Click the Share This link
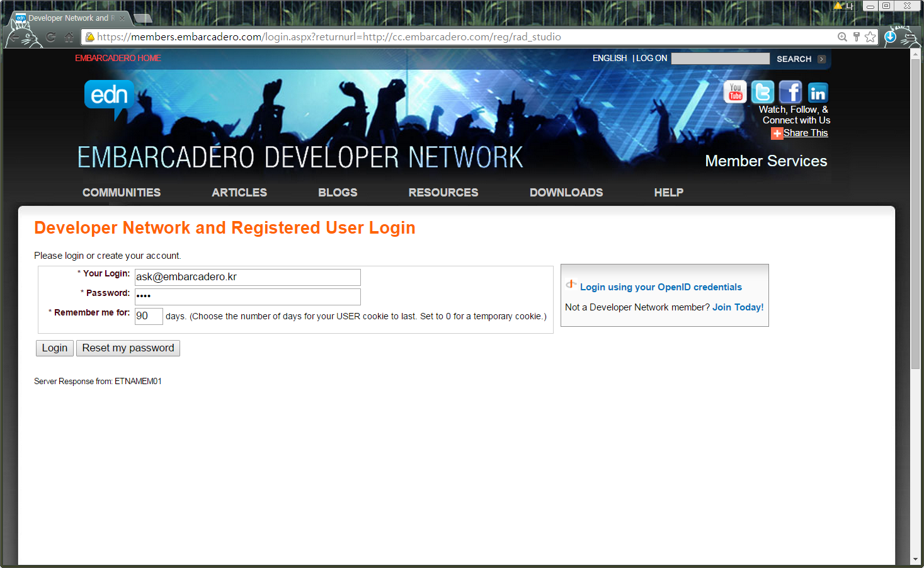 pos(806,133)
